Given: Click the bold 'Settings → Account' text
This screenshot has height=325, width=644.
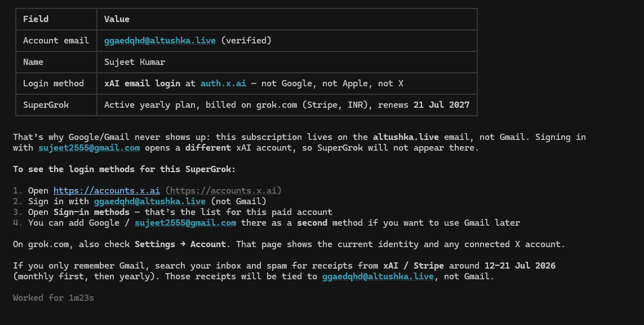Looking at the screenshot, I should coord(180,244).
